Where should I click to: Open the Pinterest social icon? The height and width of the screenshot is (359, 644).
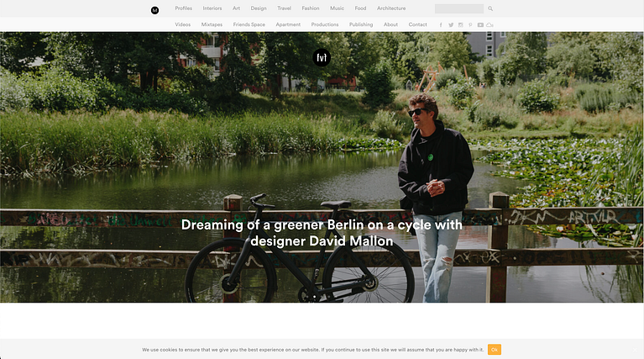470,25
